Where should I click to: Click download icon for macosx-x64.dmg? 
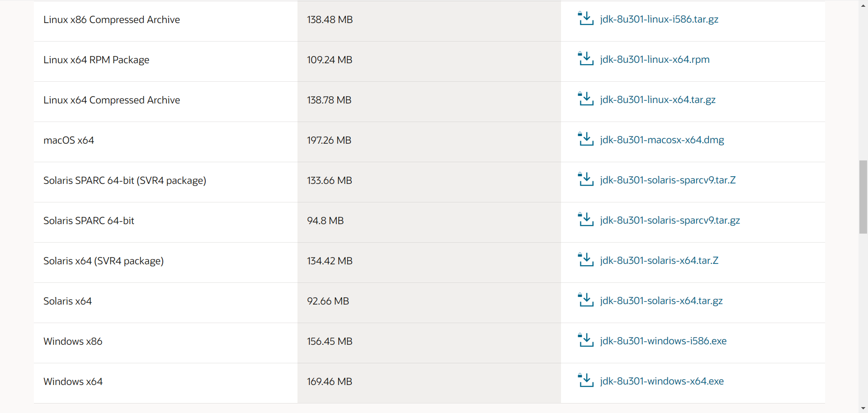click(585, 139)
